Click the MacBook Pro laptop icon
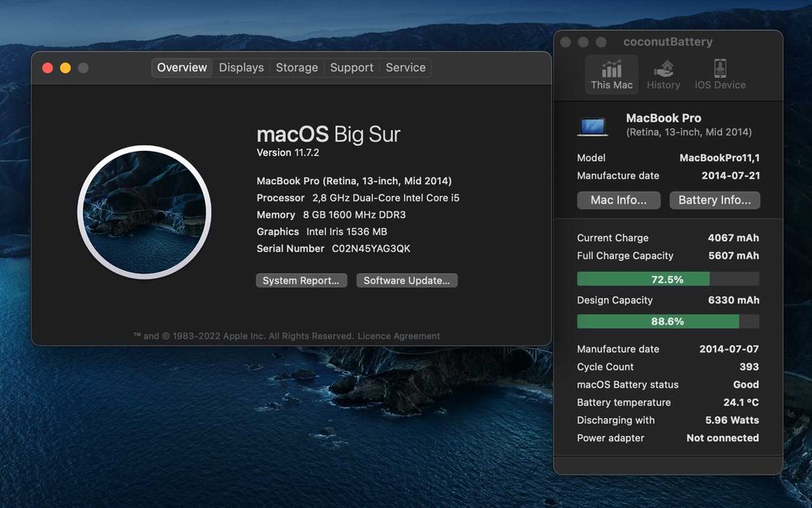Viewport: 812px width, 508px height. tap(593, 127)
